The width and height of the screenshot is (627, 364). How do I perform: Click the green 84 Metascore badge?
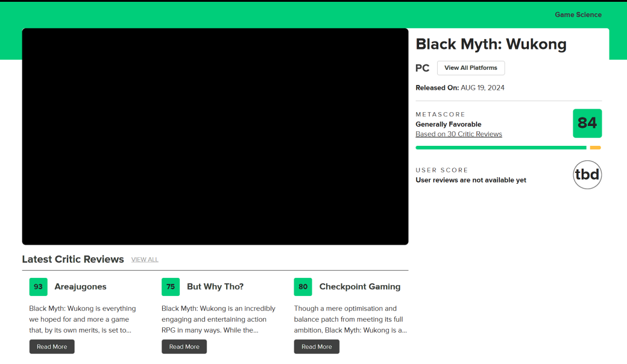(587, 124)
